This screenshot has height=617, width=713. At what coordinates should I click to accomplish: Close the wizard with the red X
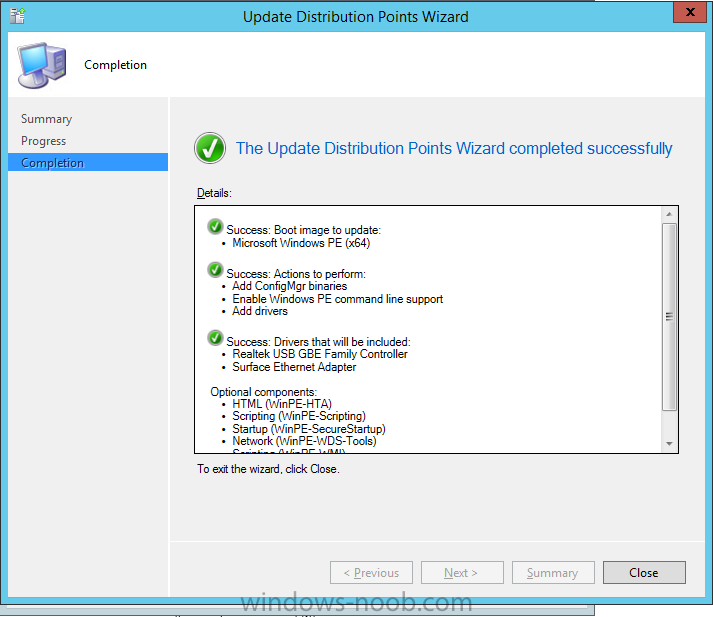[x=690, y=12]
